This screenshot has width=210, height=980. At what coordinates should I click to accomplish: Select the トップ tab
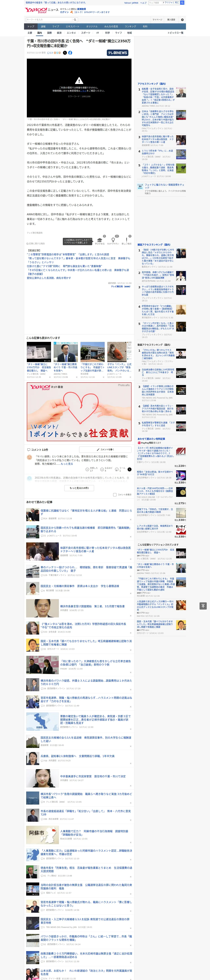[x=31, y=26]
